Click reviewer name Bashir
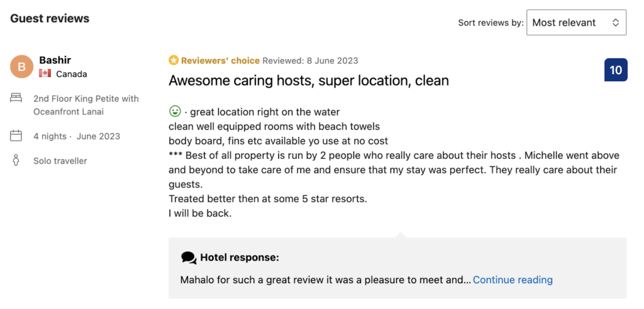Viewport: 644px width, 309px height. point(55,60)
